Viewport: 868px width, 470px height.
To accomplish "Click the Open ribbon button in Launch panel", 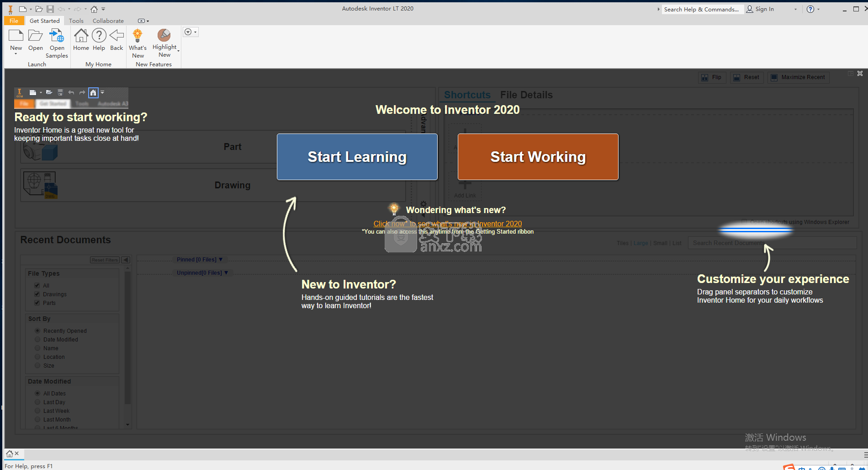I will tap(36, 40).
